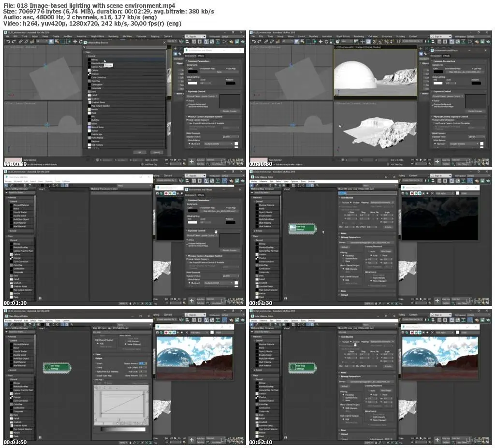Image resolution: width=495 pixels, height=448 pixels.
Task: Click the env map Bitmap node at 00:01:30
Action: [303, 228]
